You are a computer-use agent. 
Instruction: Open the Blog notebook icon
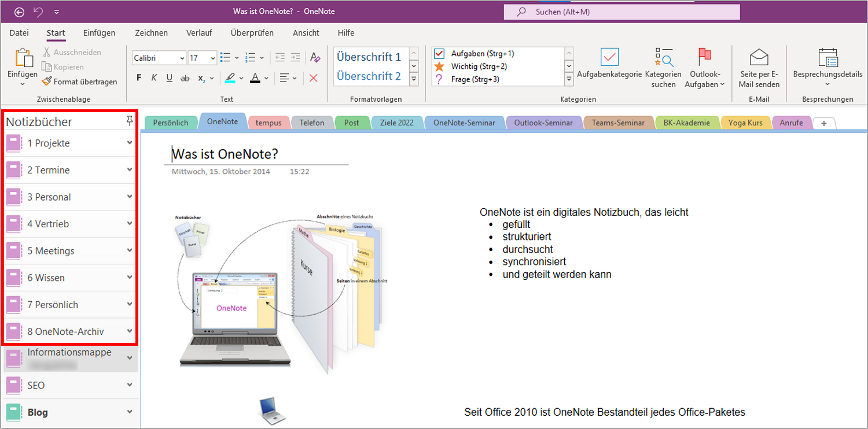tap(13, 412)
